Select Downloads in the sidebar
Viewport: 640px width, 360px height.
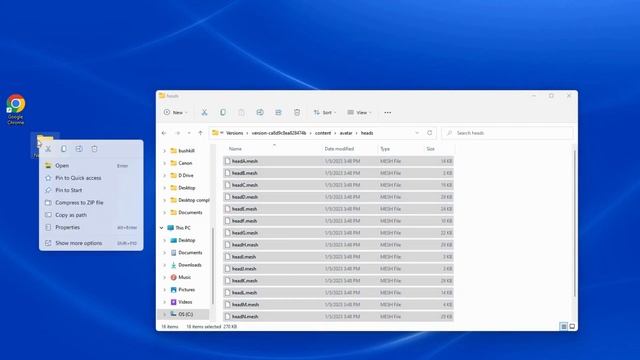click(x=189, y=265)
